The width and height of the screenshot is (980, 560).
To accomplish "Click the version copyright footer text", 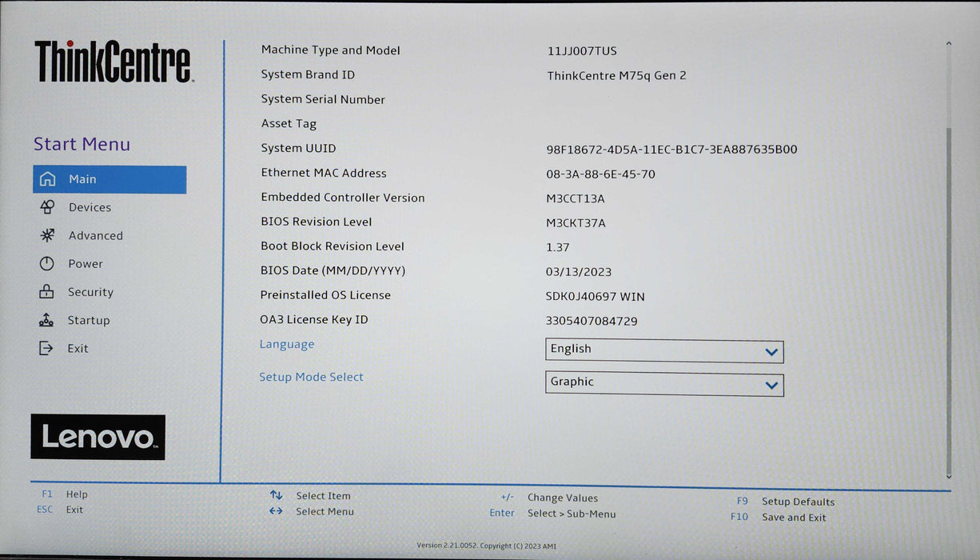I will 487,546.
